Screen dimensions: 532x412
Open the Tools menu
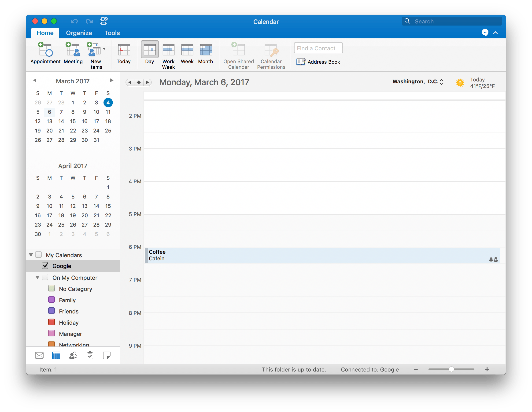(112, 33)
